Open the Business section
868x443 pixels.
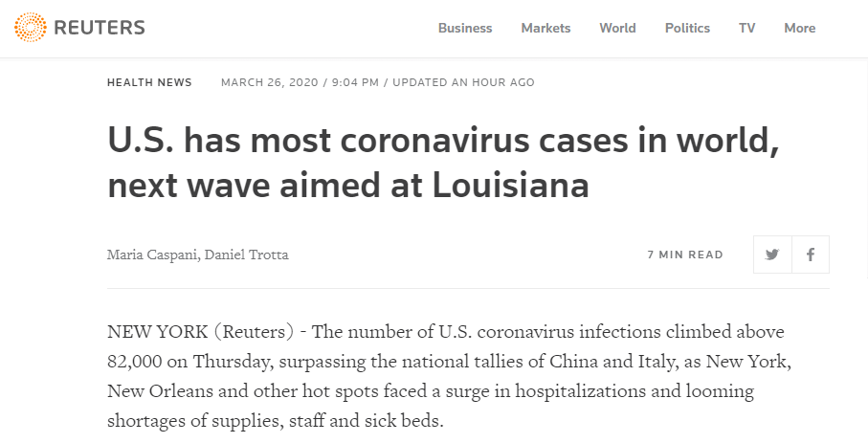(465, 28)
